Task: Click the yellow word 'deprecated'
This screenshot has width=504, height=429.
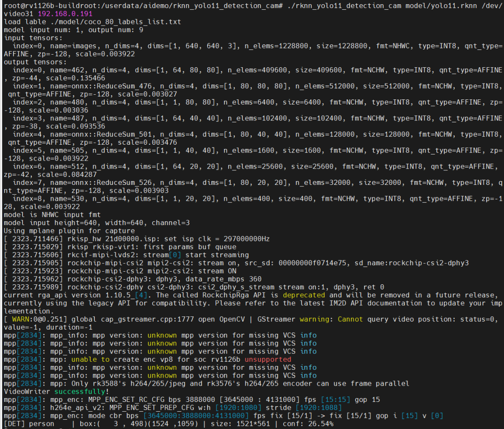Action: (x=304, y=295)
